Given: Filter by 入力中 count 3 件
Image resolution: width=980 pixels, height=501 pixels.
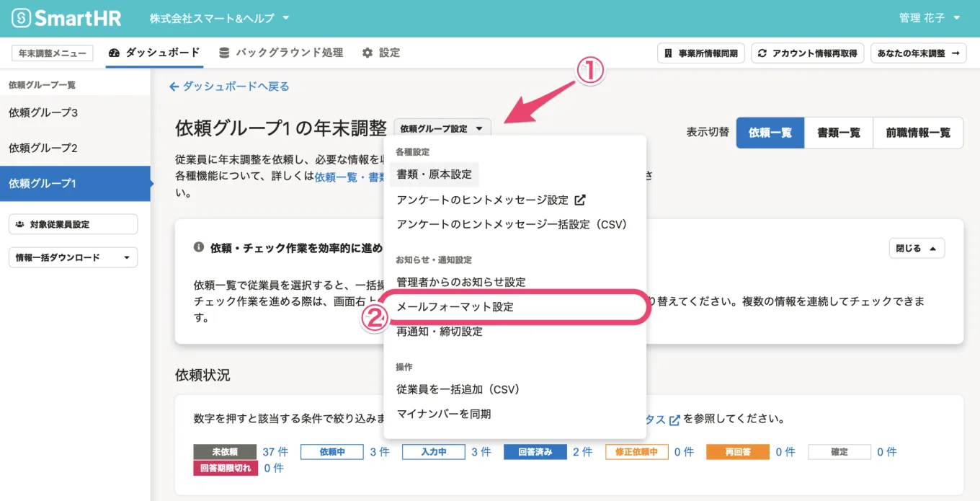Looking at the screenshot, I should point(481,452).
